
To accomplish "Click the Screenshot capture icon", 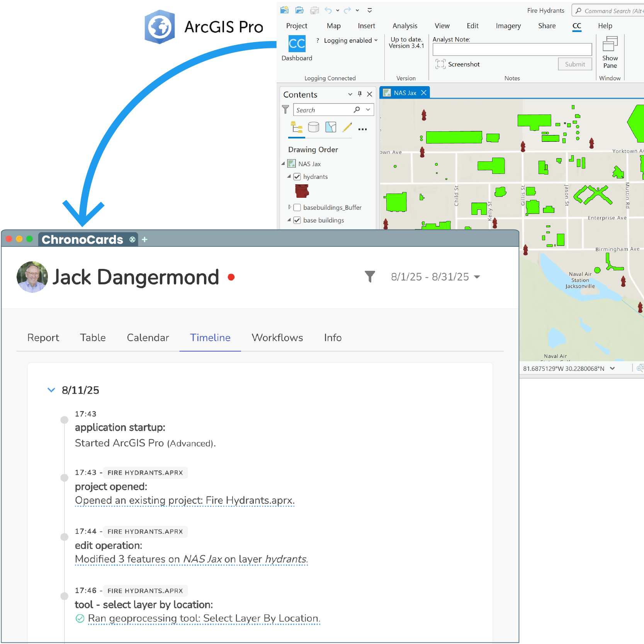I will pyautogui.click(x=440, y=64).
